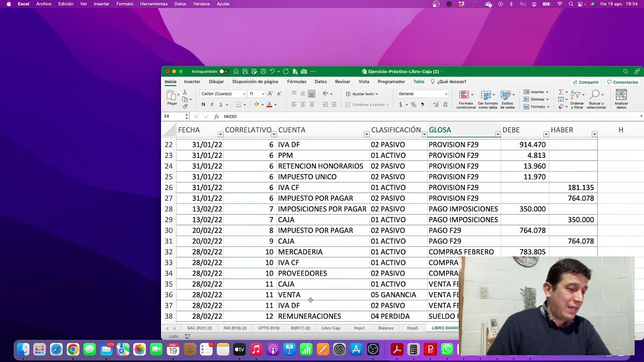
Task: Open the font name combo box Calibri (Cuerpo)
Action: pyautogui.click(x=223, y=94)
